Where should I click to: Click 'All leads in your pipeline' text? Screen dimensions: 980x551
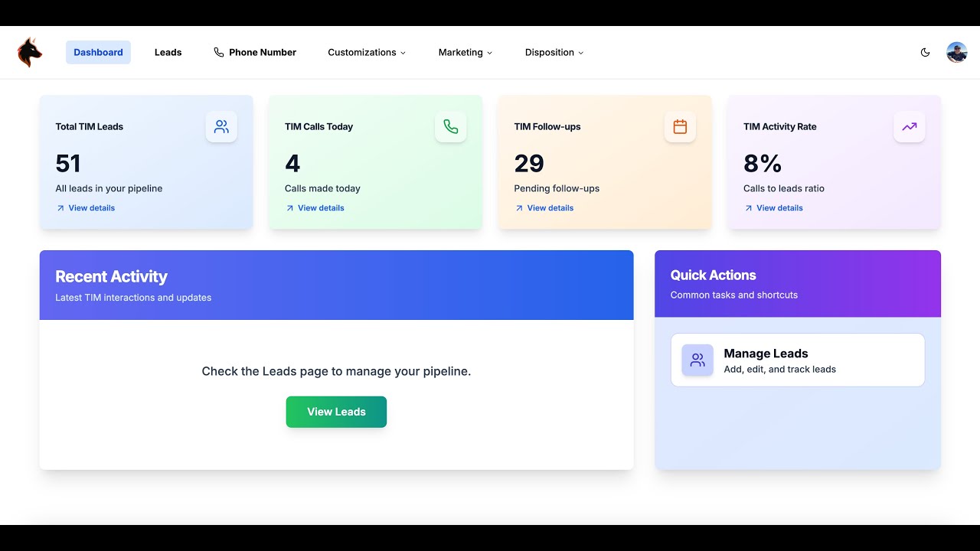pos(109,188)
